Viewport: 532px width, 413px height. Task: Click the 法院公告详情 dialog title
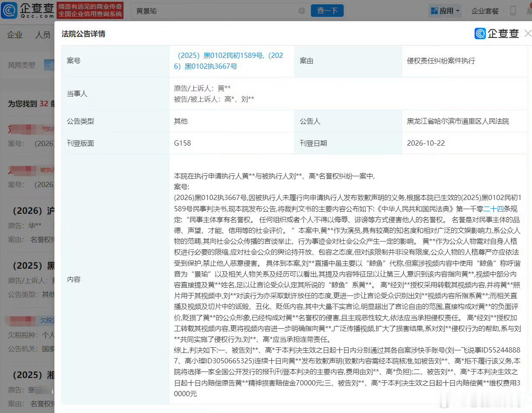coord(83,34)
